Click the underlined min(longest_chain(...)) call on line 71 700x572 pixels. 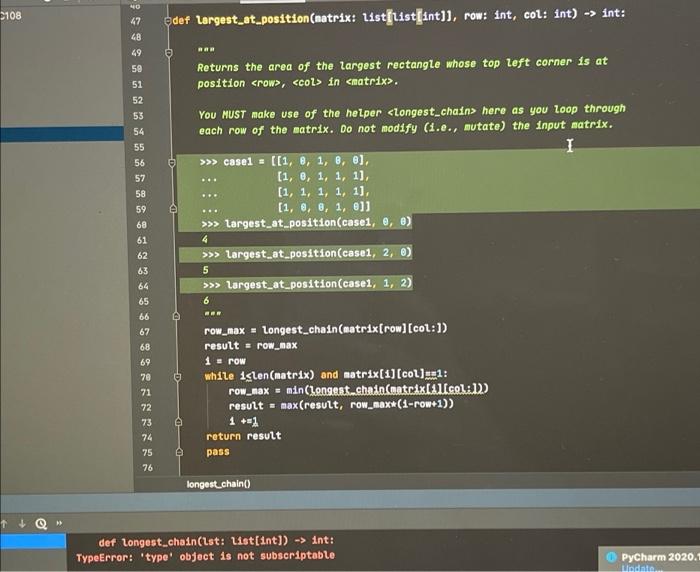coord(387,389)
